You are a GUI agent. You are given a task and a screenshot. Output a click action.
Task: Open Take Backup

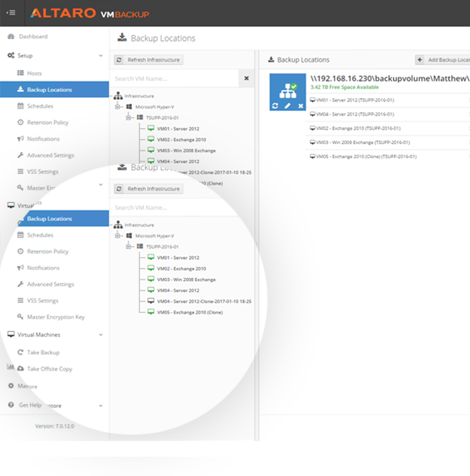click(43, 353)
